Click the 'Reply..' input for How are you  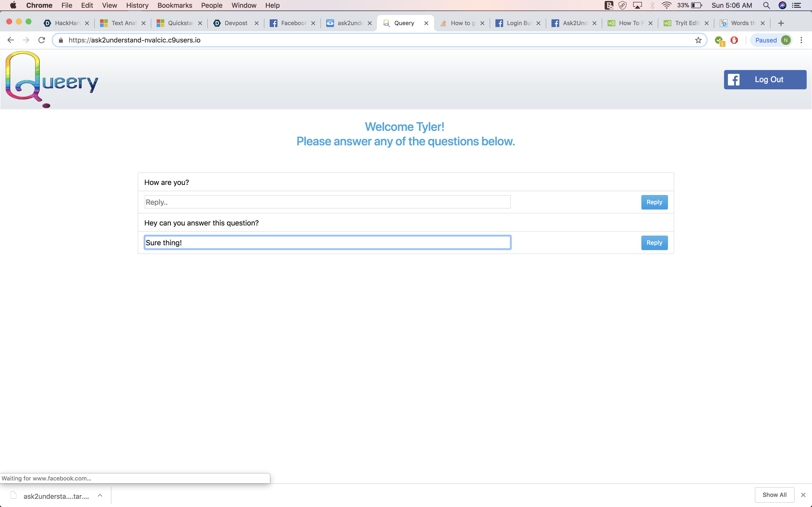coord(327,202)
